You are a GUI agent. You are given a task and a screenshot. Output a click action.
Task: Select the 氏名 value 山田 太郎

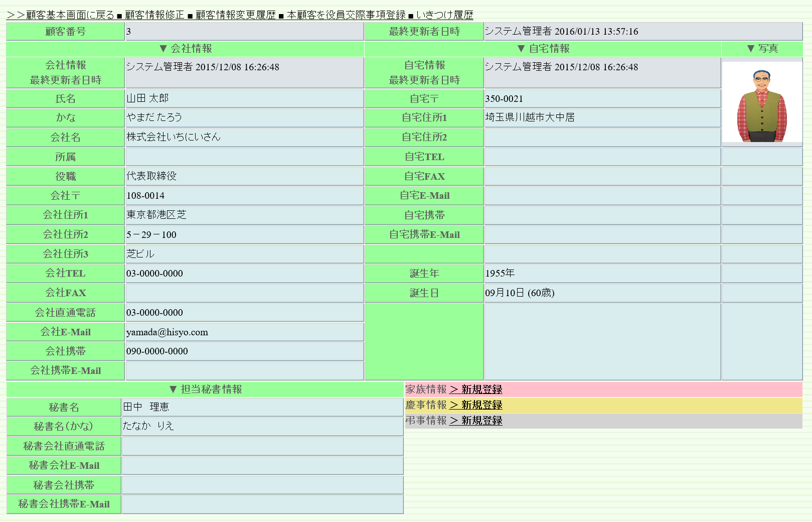147,98
